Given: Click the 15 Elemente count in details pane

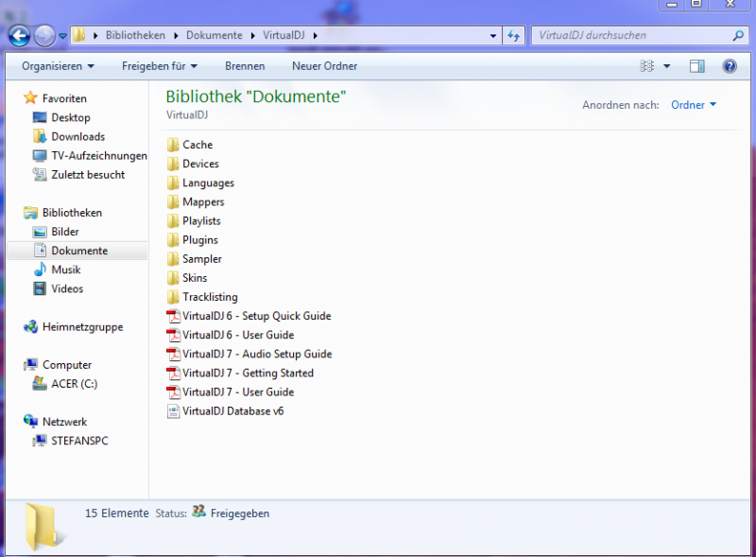Looking at the screenshot, I should coord(116,513).
